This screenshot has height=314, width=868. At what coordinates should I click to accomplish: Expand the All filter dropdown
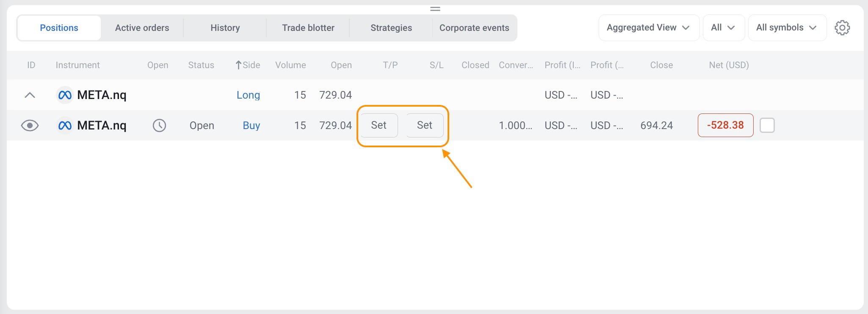[x=723, y=28]
